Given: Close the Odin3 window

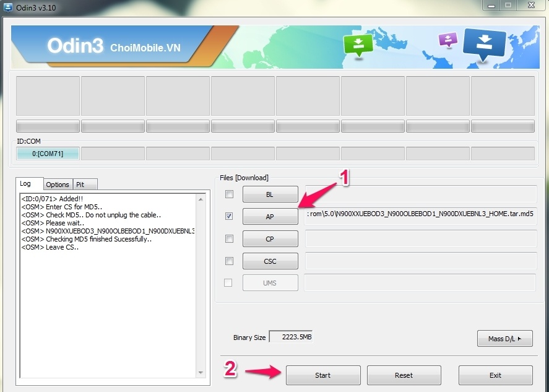Looking at the screenshot, I should coord(532,5).
